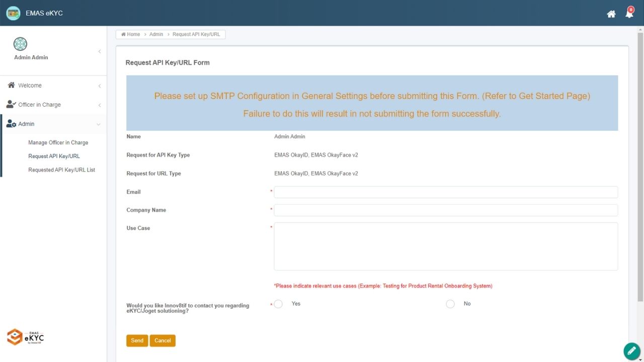Click the Welcome house icon in sidebar

point(11,85)
